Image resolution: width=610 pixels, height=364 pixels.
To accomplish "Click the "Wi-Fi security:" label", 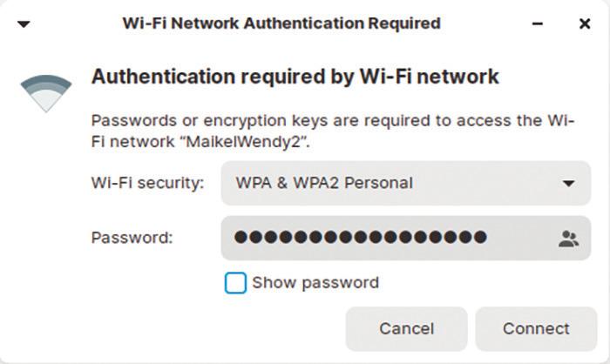I will click(x=147, y=183).
